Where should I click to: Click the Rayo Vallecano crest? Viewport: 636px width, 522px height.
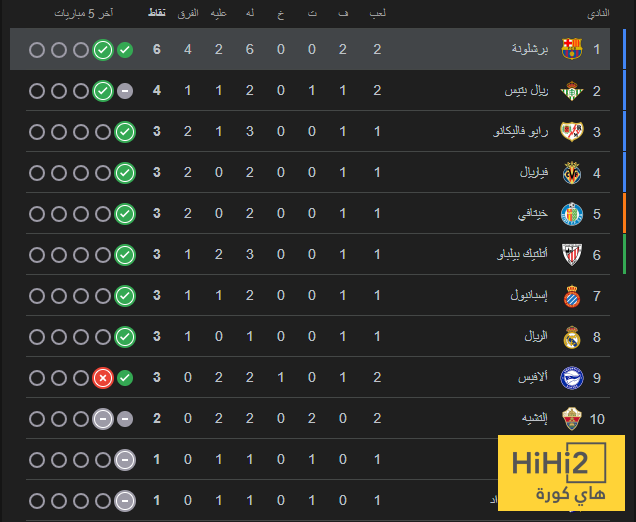pos(572,132)
